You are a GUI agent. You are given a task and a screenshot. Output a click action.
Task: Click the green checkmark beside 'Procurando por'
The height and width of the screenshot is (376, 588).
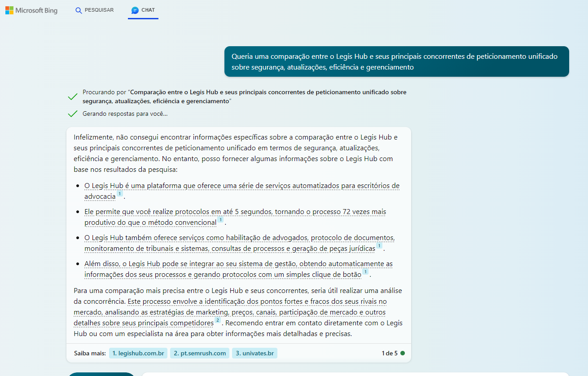72,96
